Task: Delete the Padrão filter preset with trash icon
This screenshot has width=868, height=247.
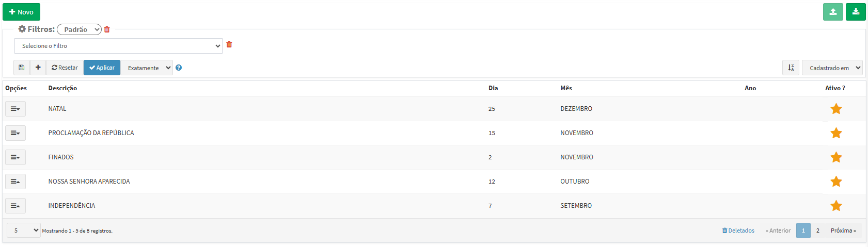Action: pyautogui.click(x=107, y=30)
